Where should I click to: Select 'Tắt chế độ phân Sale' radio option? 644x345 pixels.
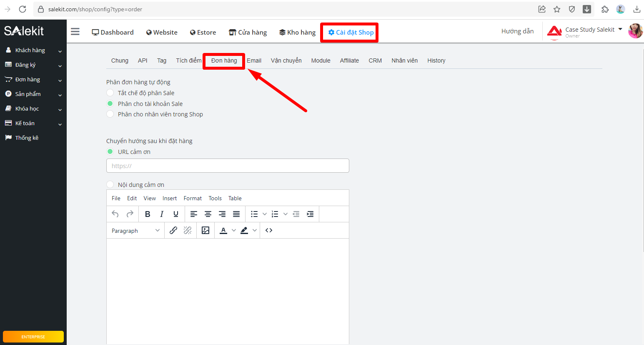(110, 93)
